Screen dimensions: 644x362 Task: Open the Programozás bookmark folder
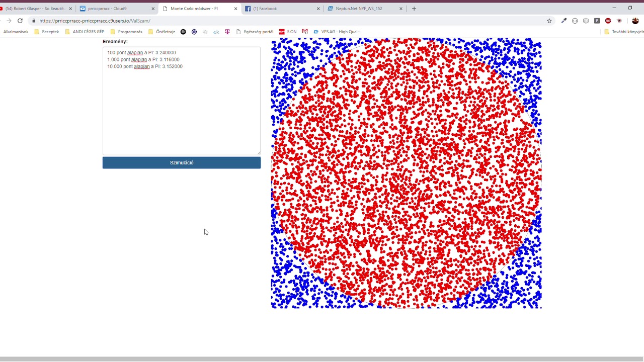click(126, 32)
